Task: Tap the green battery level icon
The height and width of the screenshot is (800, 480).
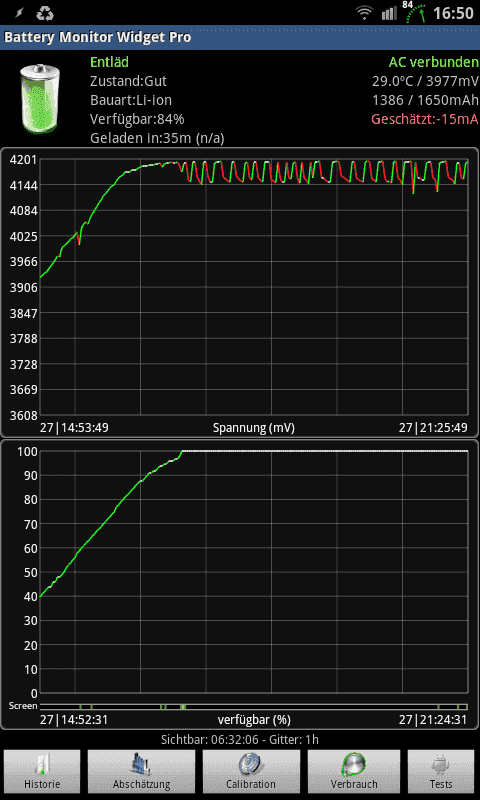Action: pos(40,99)
